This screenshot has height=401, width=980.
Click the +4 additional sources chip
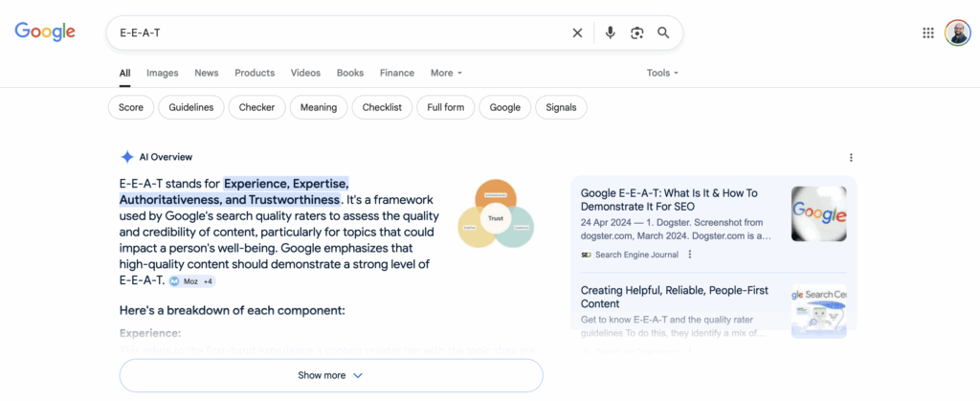coord(208,281)
